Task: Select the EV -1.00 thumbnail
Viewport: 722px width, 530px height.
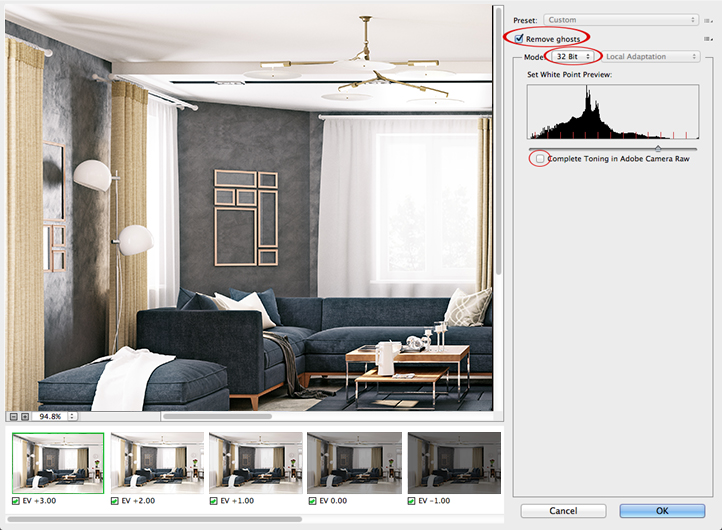Action: click(x=454, y=463)
